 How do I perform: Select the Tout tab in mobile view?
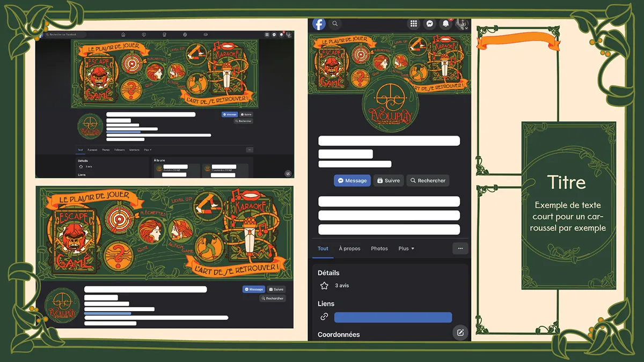[x=323, y=248]
